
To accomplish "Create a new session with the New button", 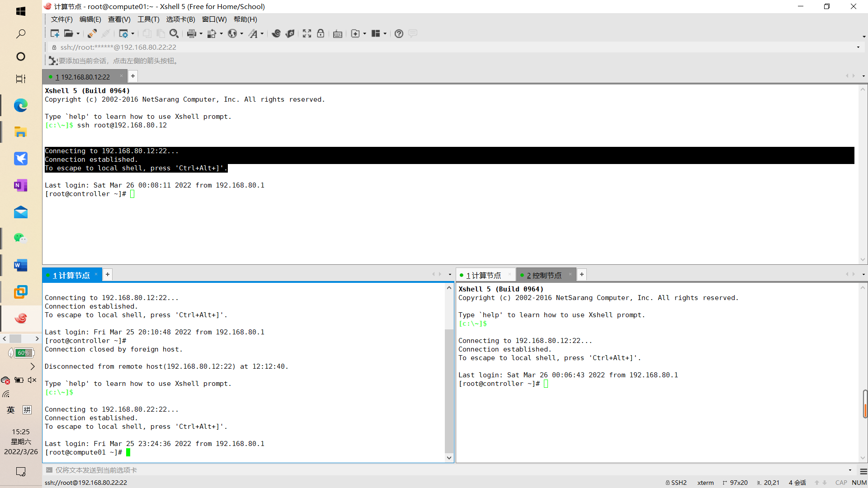I will click(x=54, y=33).
